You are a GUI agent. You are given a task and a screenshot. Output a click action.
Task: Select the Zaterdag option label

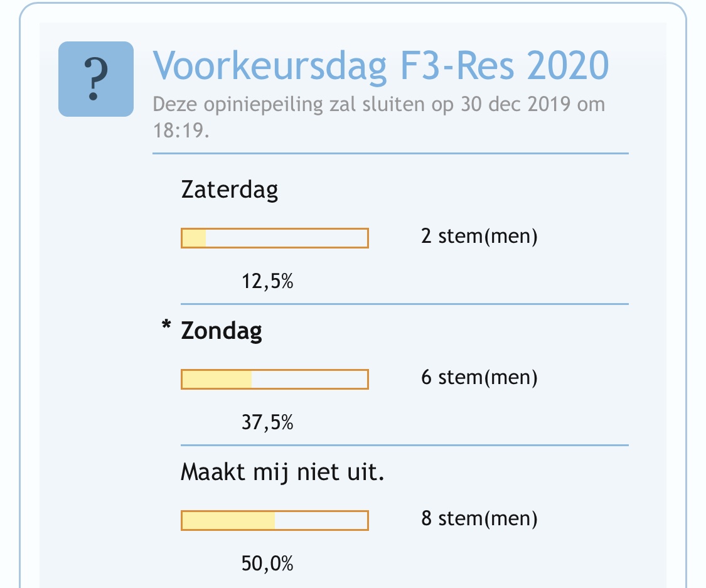pos(230,190)
